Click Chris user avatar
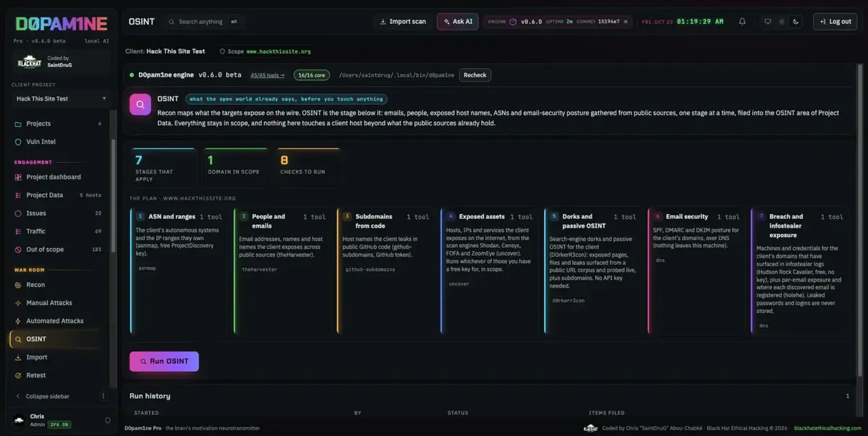 click(19, 420)
